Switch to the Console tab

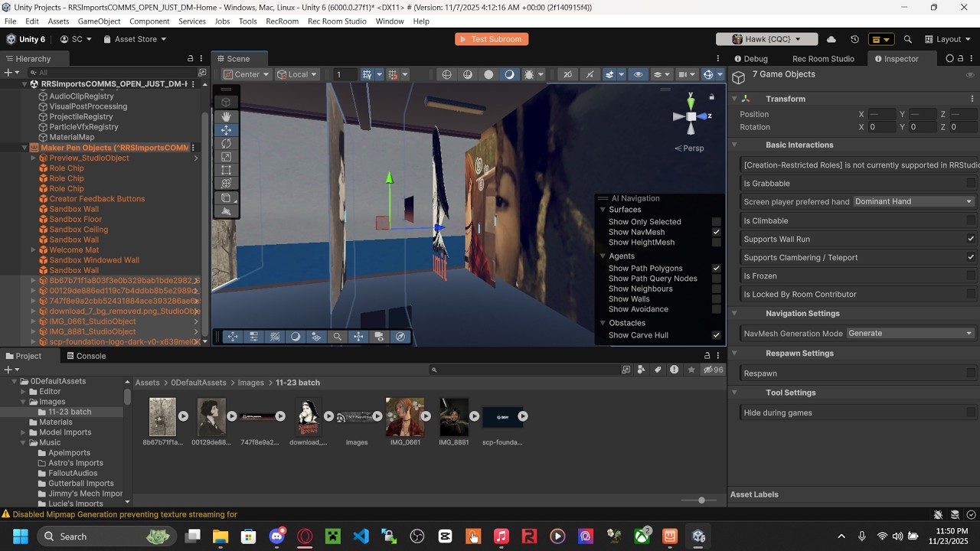point(86,356)
